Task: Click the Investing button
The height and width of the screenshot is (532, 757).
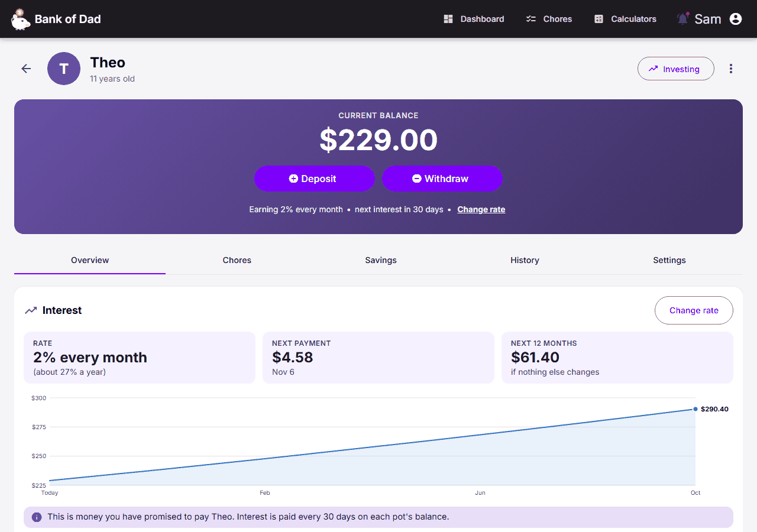Action: [675, 69]
